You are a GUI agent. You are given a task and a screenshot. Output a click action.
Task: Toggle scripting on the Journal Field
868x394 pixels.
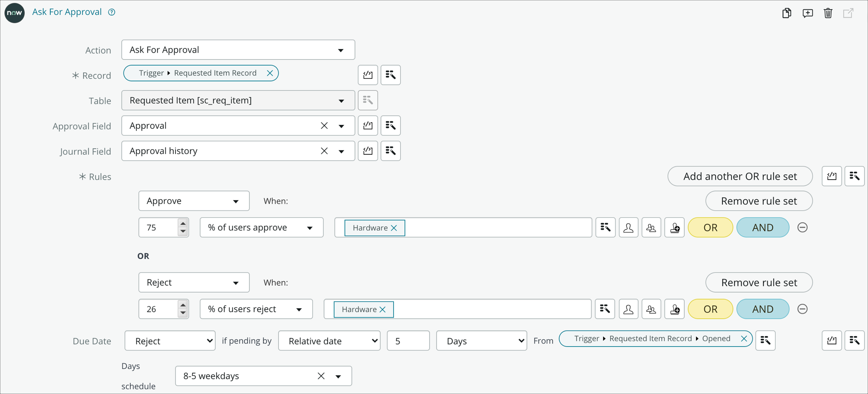368,151
